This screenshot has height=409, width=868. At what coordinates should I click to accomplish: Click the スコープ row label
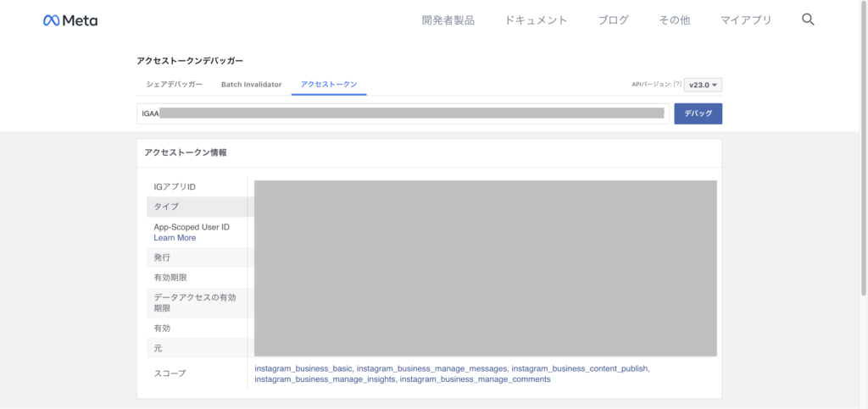coord(170,373)
